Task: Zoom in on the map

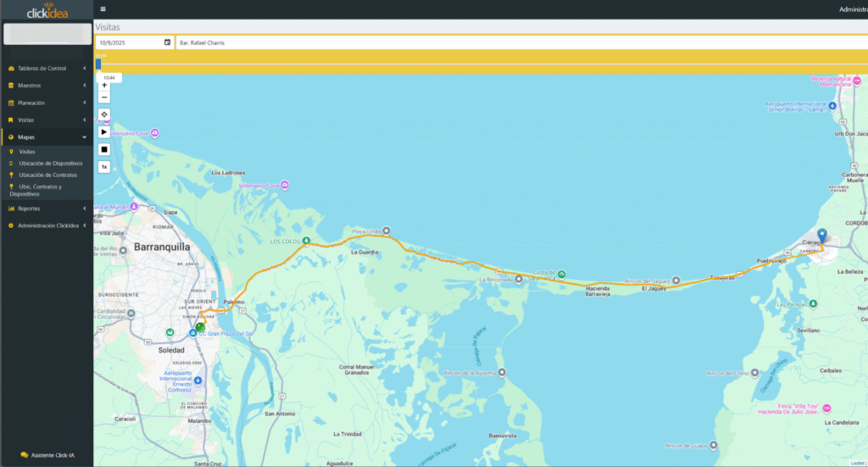Action: click(x=104, y=85)
